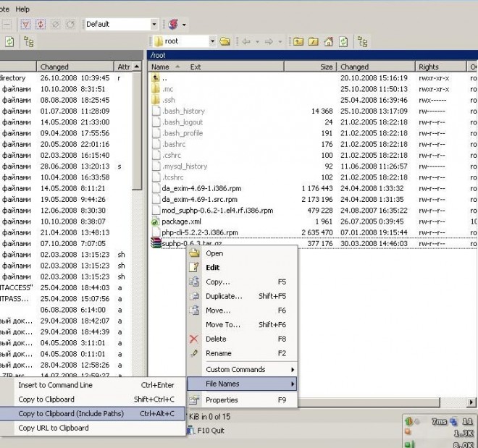Image resolution: width=478 pixels, height=448 pixels.
Task: Select the .bash_history file
Action: (x=183, y=111)
